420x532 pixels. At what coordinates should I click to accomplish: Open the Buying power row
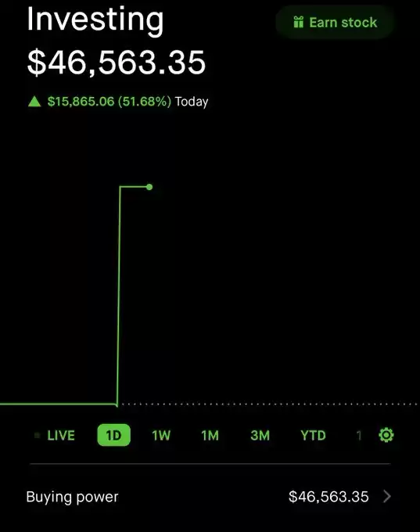(210, 497)
